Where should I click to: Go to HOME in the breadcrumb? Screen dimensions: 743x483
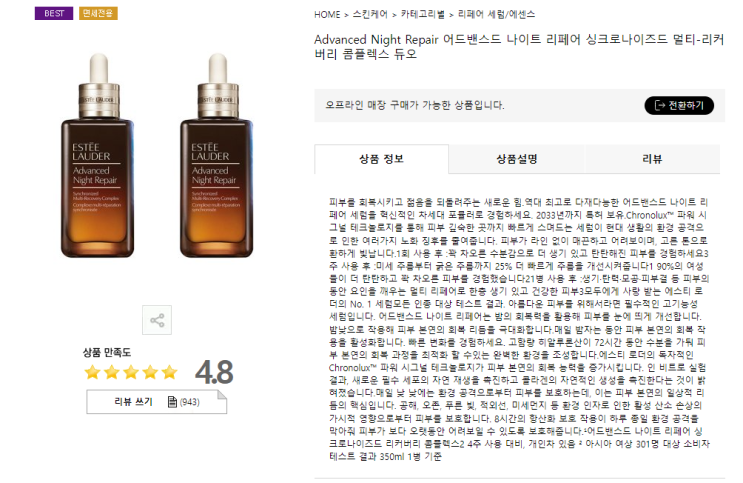point(327,15)
